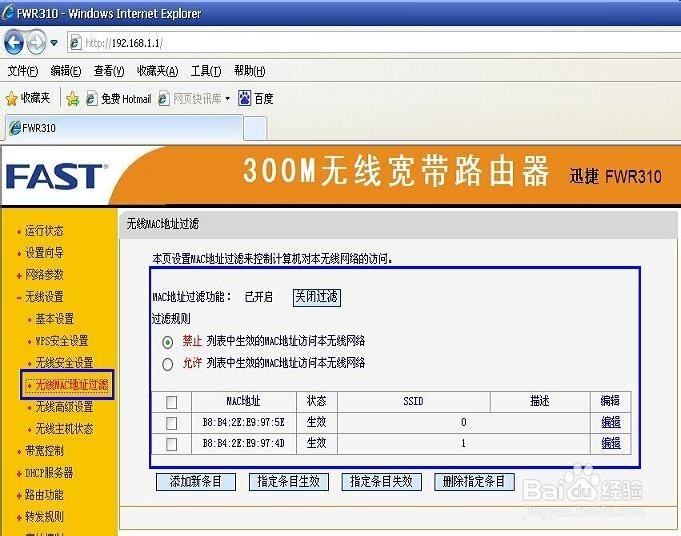Open 基本设置 under wireless settings
The height and width of the screenshot is (536, 681).
click(x=54, y=319)
